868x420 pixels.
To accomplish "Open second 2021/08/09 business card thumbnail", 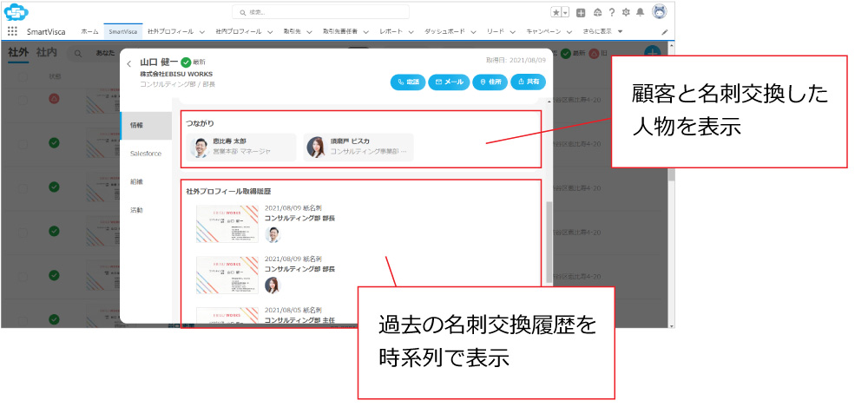I will [227, 274].
